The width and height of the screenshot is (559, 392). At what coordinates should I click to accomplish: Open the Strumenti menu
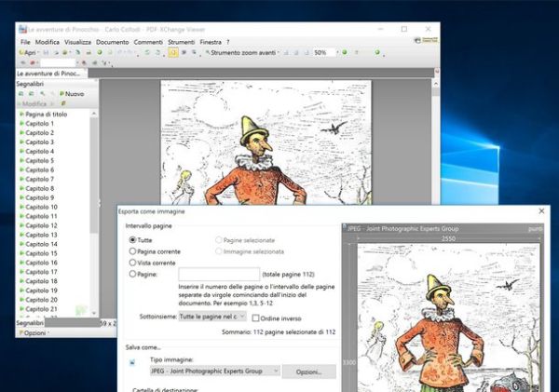point(181,42)
